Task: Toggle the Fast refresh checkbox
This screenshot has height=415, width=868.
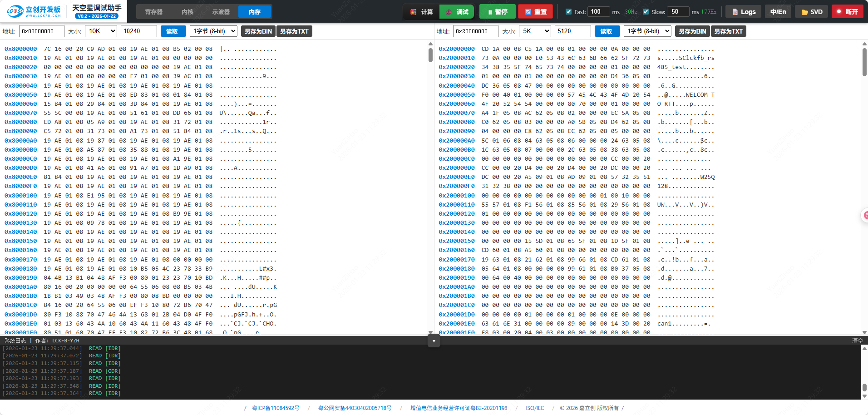Action: coord(568,12)
